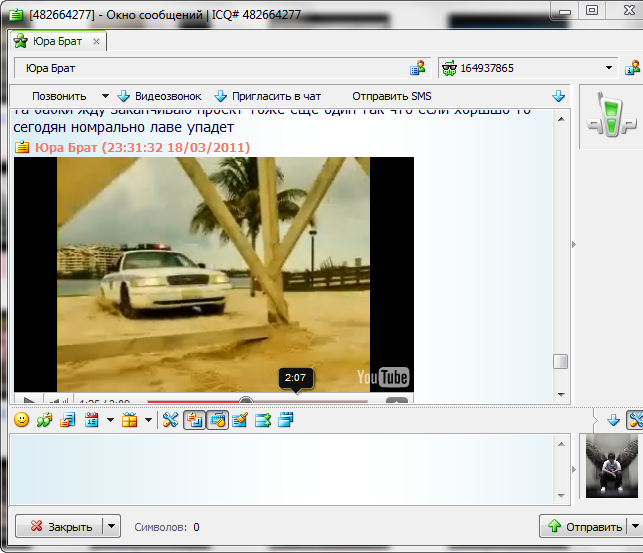Click the Позвонить call button
This screenshot has height=553, width=643.
click(59, 96)
